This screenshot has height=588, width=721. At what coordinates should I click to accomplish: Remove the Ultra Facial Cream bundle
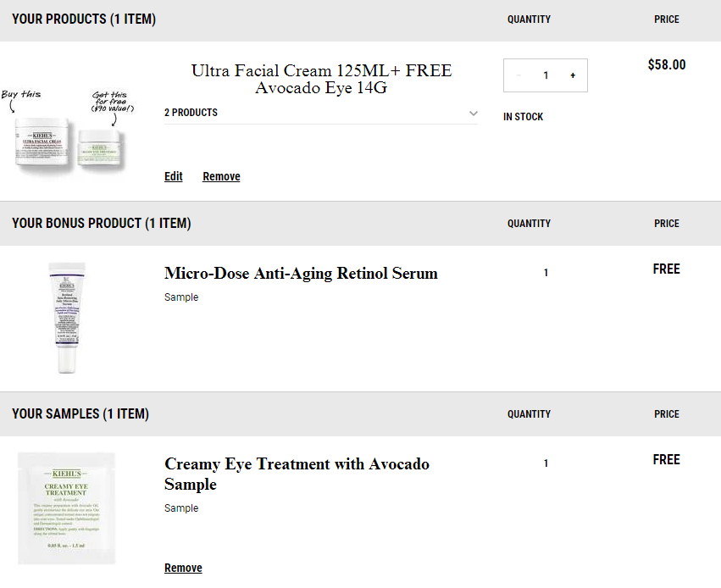[x=221, y=176]
